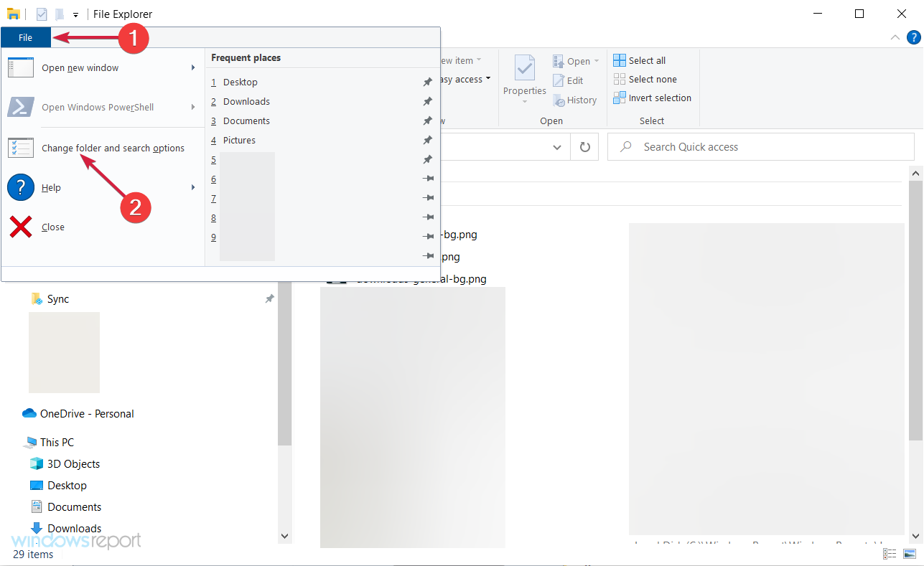Click History in the Open group

[574, 100]
